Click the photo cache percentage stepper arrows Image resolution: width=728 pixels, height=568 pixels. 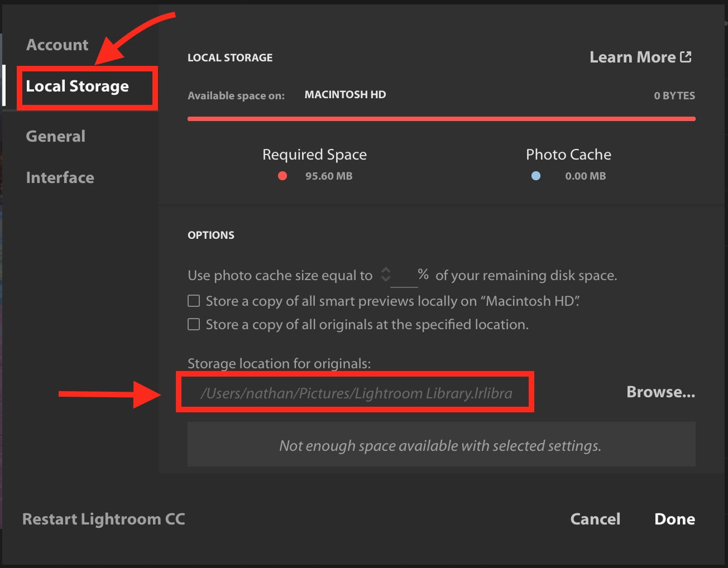[x=386, y=275]
